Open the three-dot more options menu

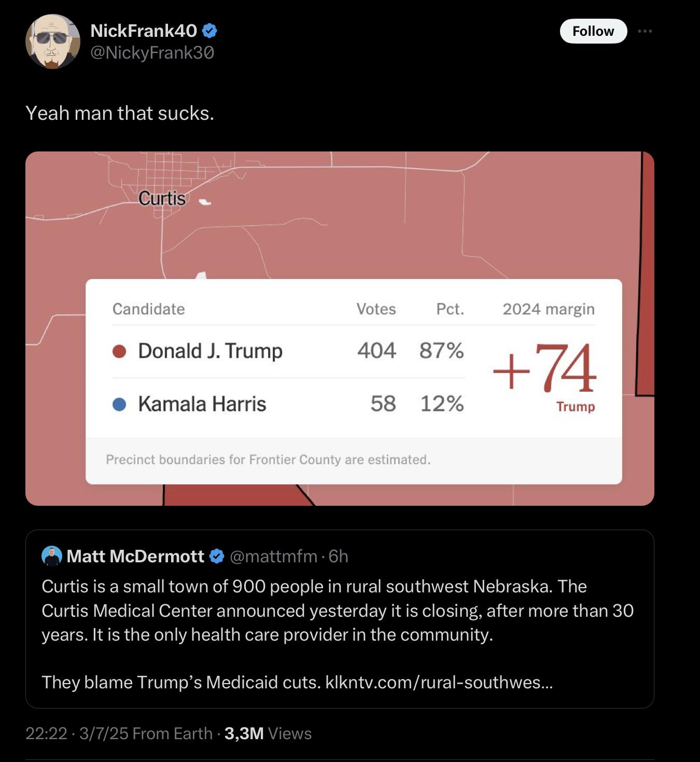tap(645, 31)
